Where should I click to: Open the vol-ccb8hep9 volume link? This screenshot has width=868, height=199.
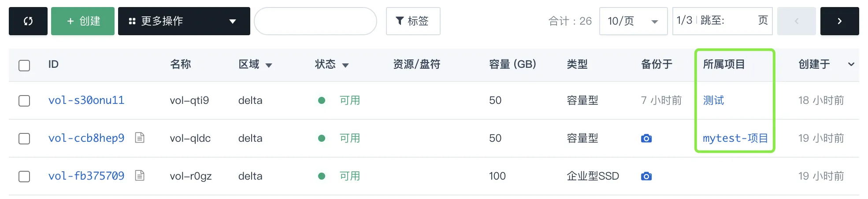(x=86, y=138)
